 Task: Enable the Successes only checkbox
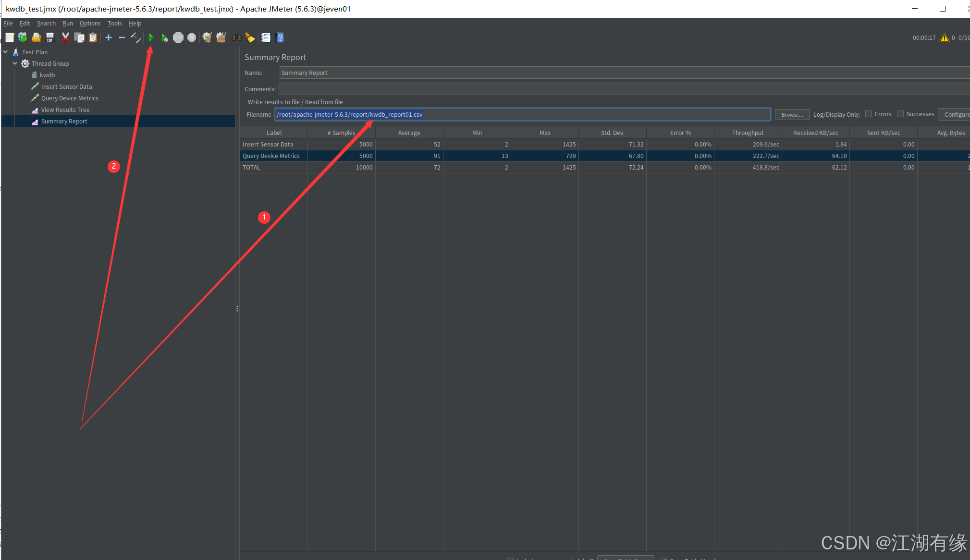click(x=900, y=114)
